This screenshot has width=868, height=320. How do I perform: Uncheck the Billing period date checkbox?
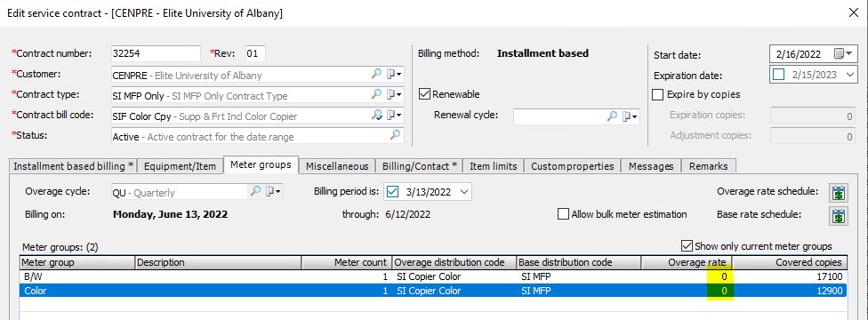tap(392, 192)
